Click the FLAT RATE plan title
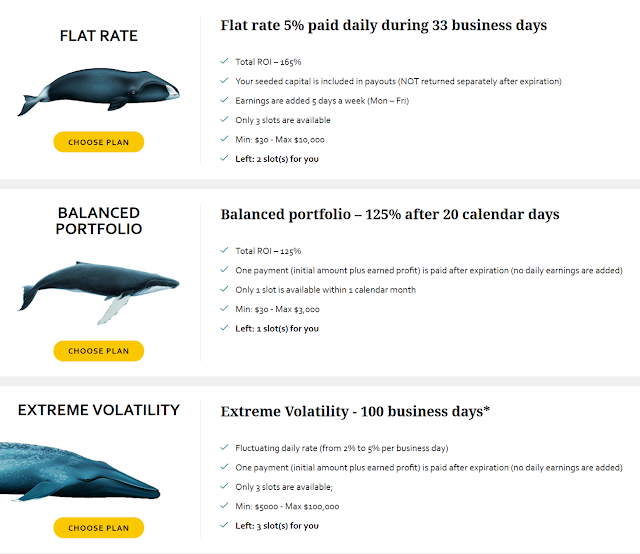 tap(99, 36)
